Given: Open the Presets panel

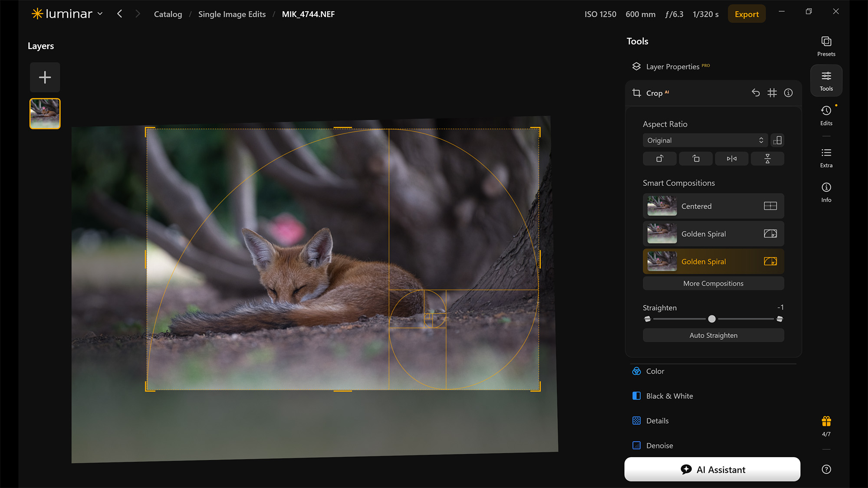Looking at the screenshot, I should click(x=826, y=46).
